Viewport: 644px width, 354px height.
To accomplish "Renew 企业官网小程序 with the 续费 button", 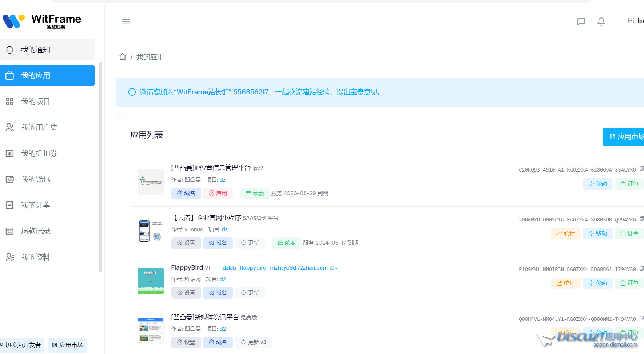I will [286, 243].
